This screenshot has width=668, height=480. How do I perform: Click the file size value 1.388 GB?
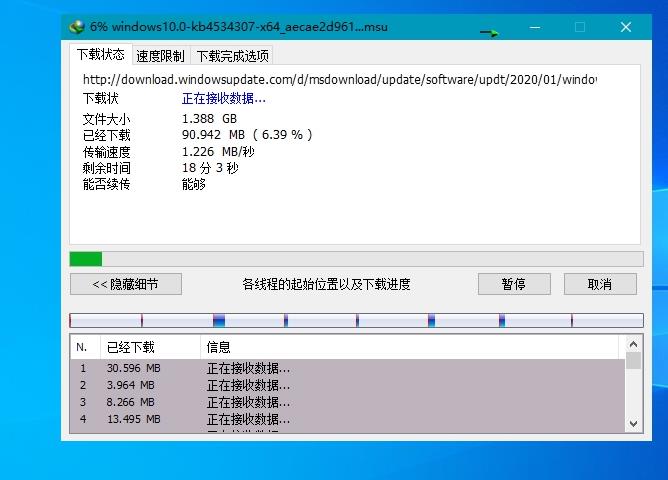(209, 118)
